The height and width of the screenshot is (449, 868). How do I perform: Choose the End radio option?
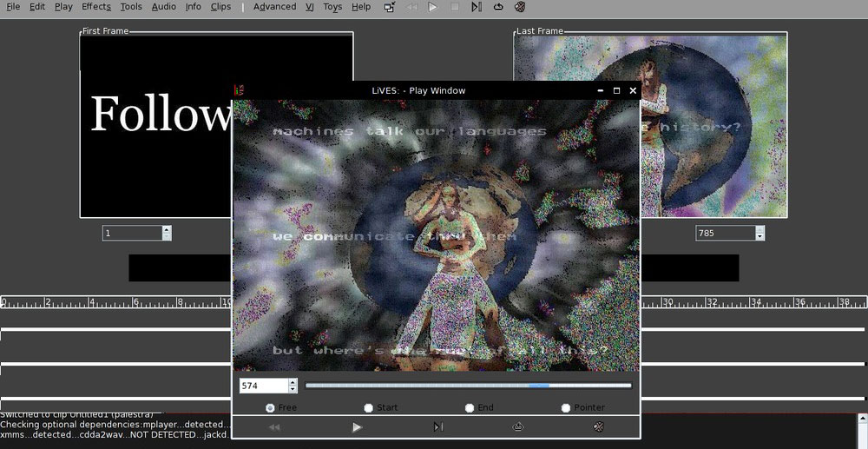[470, 408]
